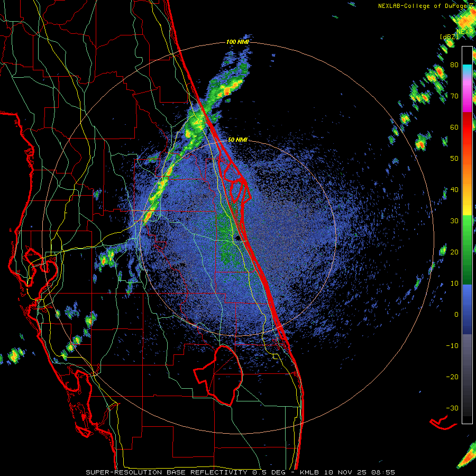The height and width of the screenshot is (476, 476).
Task: Select the -10 value on dBZ scale
Action: click(x=452, y=345)
